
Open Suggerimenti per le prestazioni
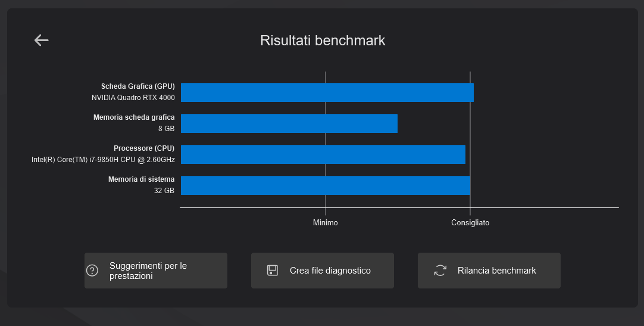click(x=156, y=271)
